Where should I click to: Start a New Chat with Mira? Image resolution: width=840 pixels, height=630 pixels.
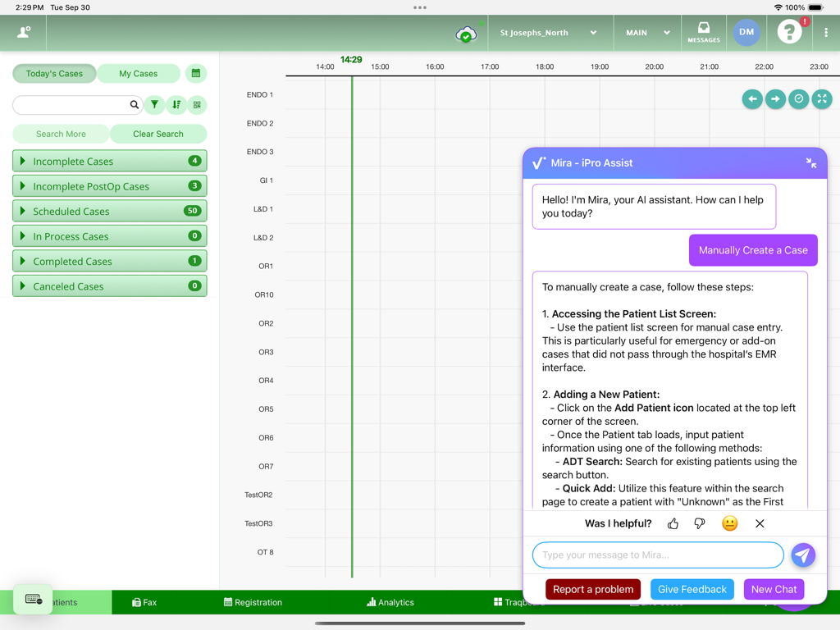click(x=774, y=589)
